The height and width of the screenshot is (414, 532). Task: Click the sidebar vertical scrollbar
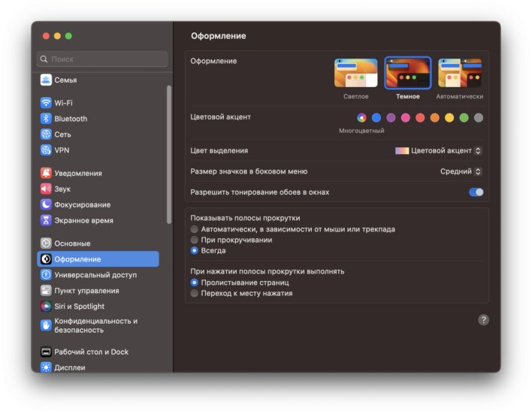point(169,155)
